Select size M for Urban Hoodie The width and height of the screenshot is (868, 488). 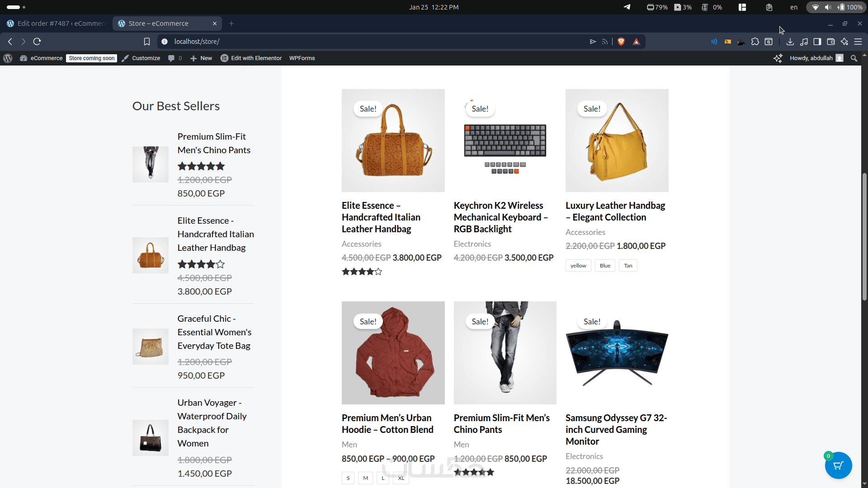pos(365,478)
